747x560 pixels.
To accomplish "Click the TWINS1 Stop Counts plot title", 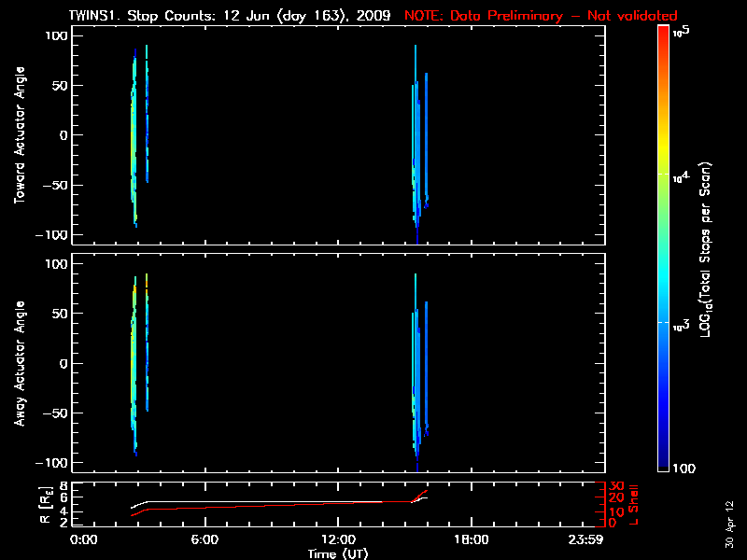I will tap(232, 16).
